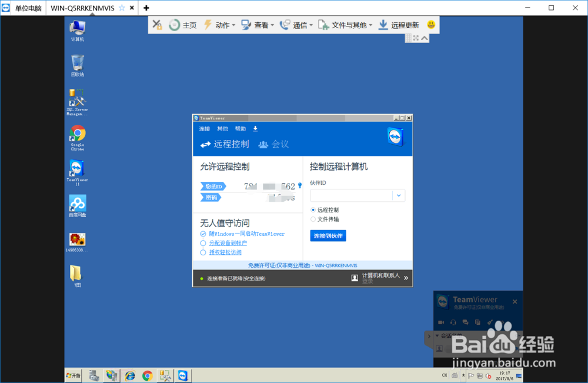Minimize the inner remote TeamViewer window
Image resolution: width=588 pixels, height=383 pixels.
[396, 118]
